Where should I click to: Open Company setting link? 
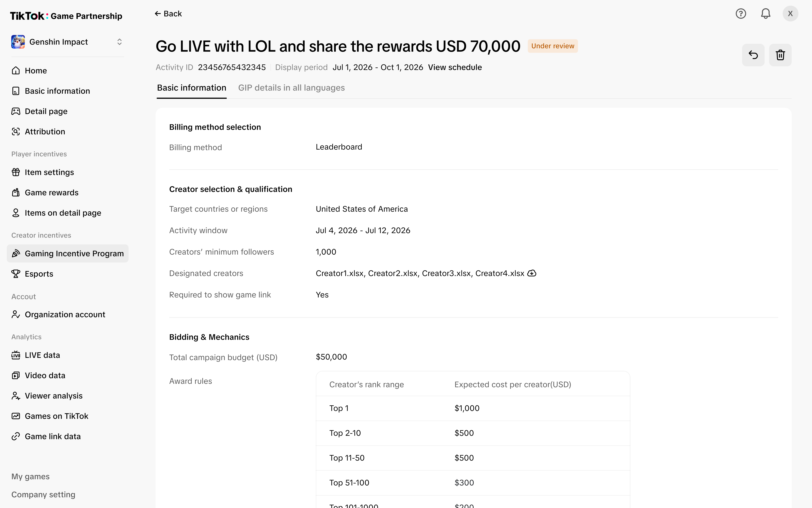[x=43, y=495]
